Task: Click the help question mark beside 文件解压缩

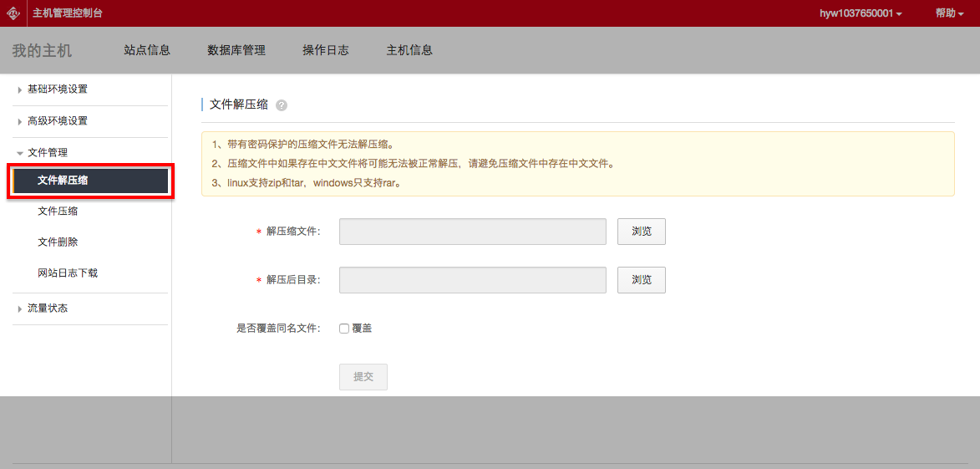Action: point(282,105)
